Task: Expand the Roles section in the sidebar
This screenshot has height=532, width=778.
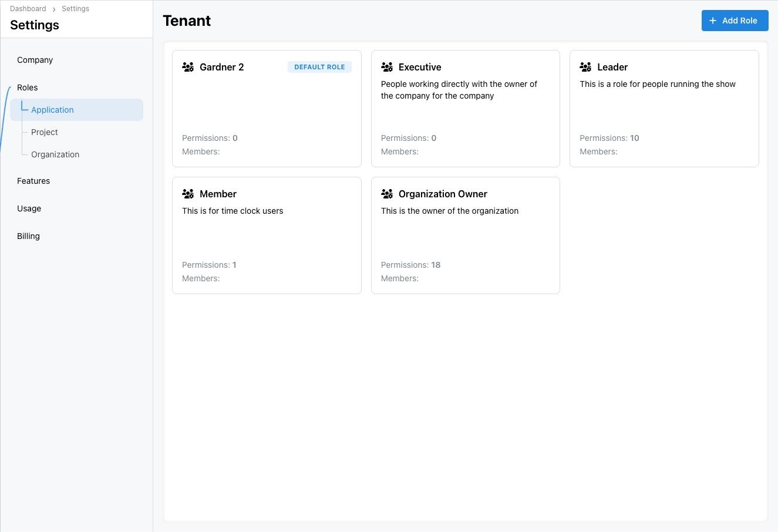Action: tap(27, 87)
